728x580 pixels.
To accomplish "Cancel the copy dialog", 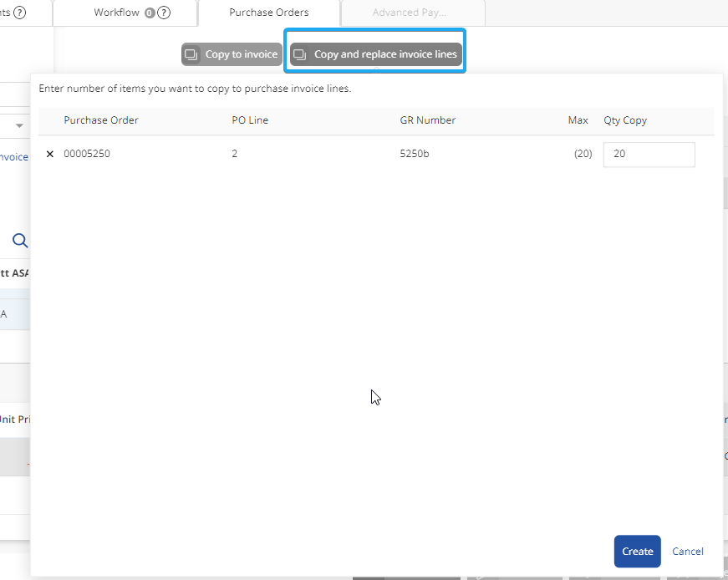I will pyautogui.click(x=688, y=552).
